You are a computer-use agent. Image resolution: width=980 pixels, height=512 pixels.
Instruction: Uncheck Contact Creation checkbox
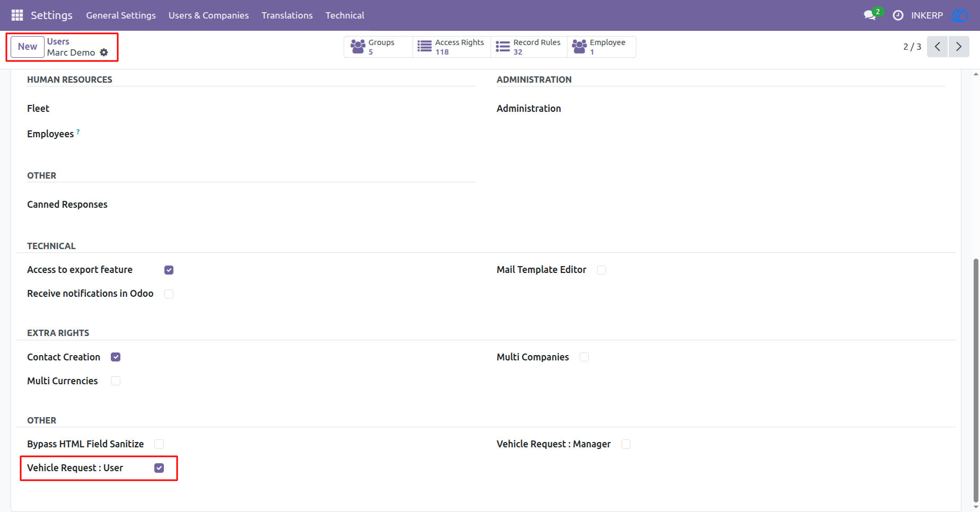(x=116, y=357)
